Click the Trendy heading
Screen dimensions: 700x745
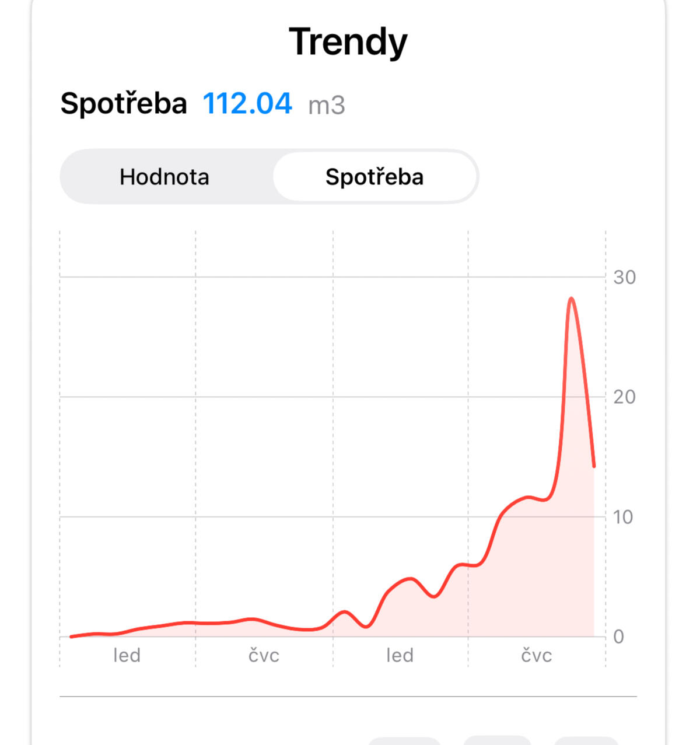348,42
